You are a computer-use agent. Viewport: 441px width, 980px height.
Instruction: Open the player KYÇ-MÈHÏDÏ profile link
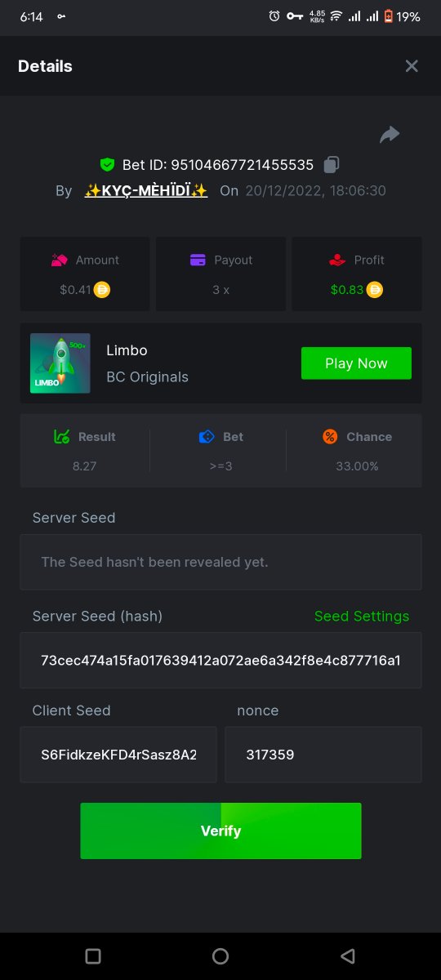point(146,191)
